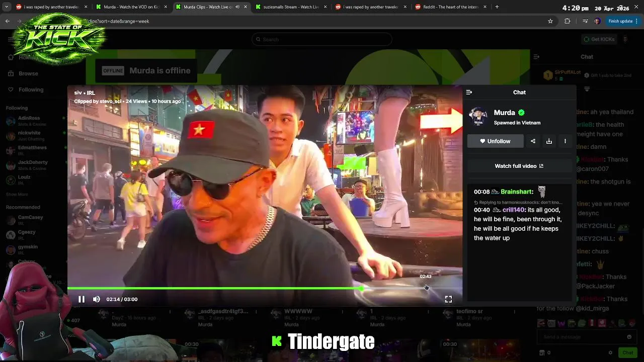Viewport: 644px width, 362px height.
Task: Expand Show More followed channels
Action: pos(17,194)
